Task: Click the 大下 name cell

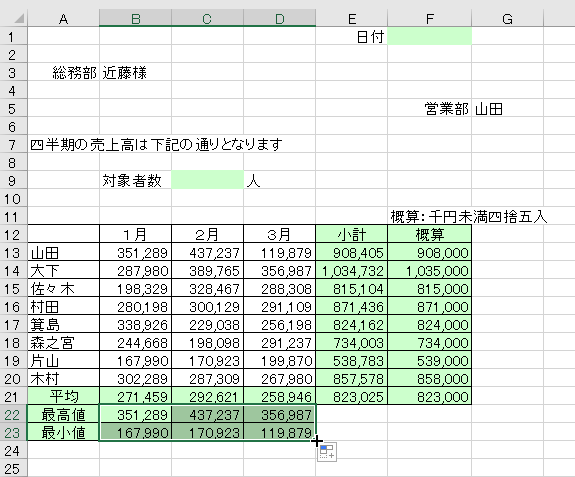Action: 63,270
